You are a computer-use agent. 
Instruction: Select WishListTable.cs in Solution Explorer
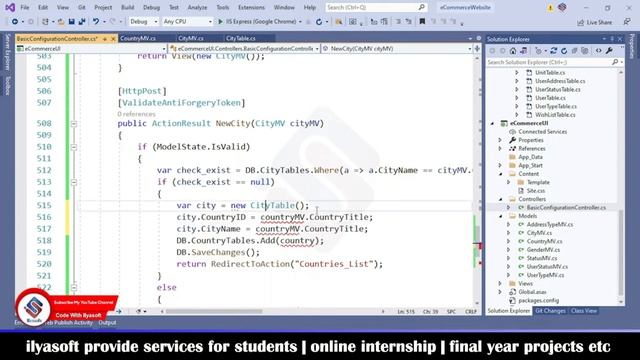tap(555, 115)
